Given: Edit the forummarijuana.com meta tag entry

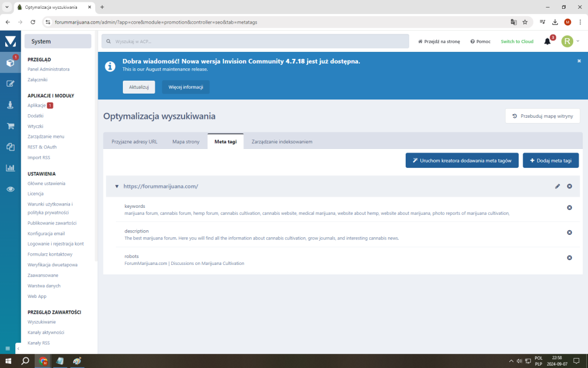Looking at the screenshot, I should (x=557, y=186).
